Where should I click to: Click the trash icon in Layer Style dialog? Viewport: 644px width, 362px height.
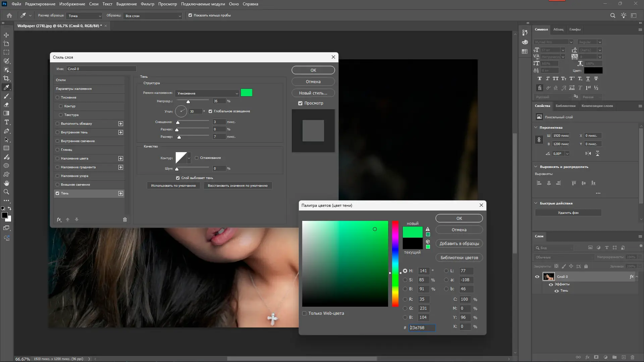125,220
